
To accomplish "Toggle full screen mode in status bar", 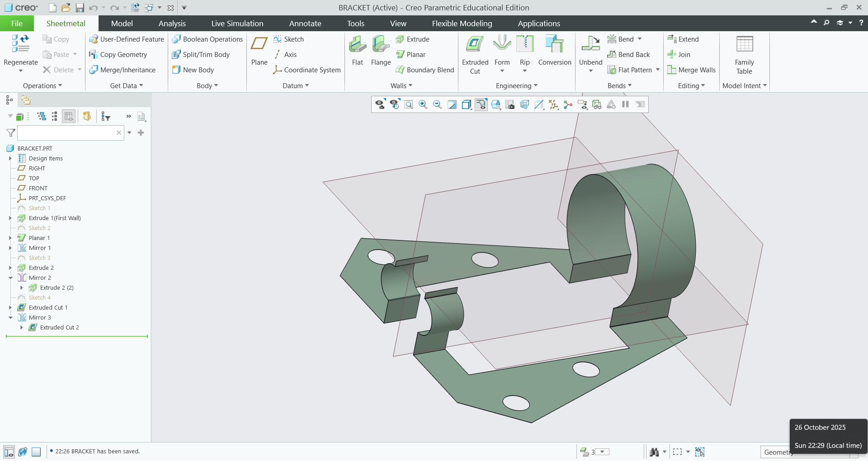I will [x=37, y=452].
